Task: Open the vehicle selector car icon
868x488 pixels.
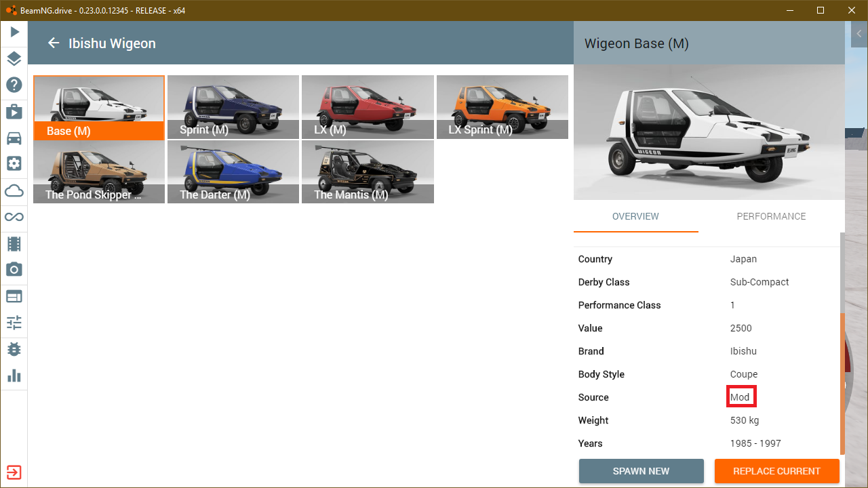Action: point(14,138)
